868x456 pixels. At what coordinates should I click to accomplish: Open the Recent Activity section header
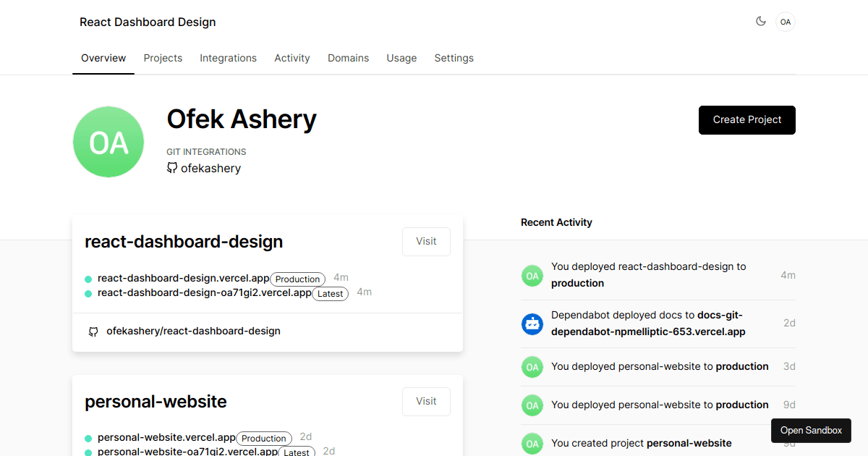pos(556,222)
